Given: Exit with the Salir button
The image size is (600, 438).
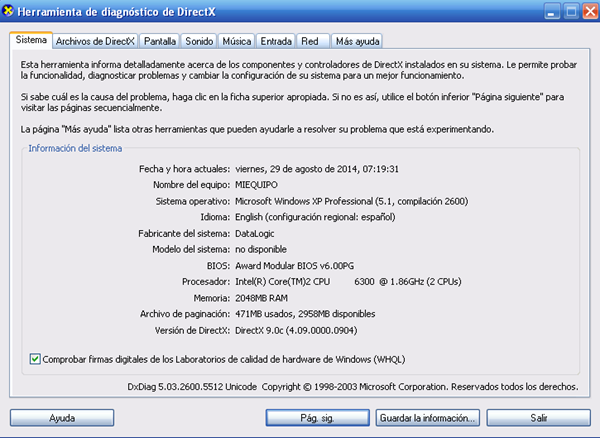Looking at the screenshot, I should [x=538, y=418].
